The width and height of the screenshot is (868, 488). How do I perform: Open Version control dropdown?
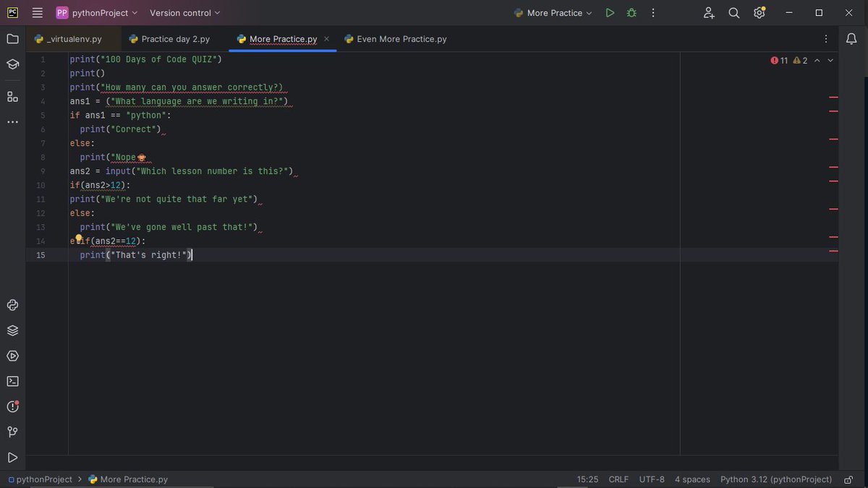pos(185,13)
